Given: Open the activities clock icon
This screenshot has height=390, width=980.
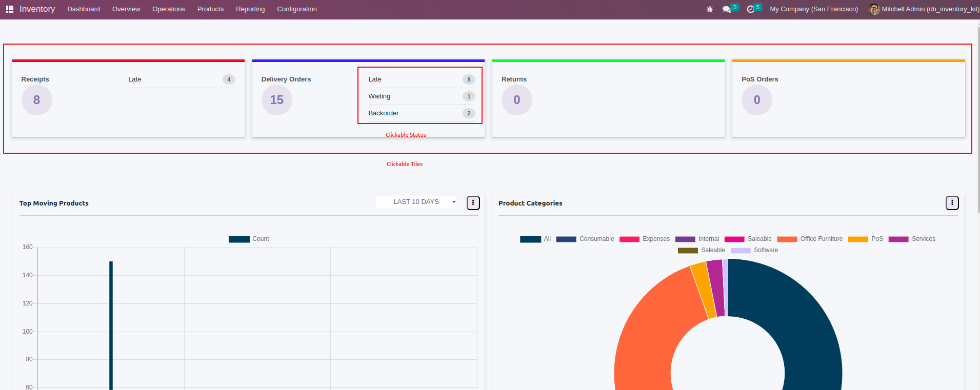Looking at the screenshot, I should (751, 9).
